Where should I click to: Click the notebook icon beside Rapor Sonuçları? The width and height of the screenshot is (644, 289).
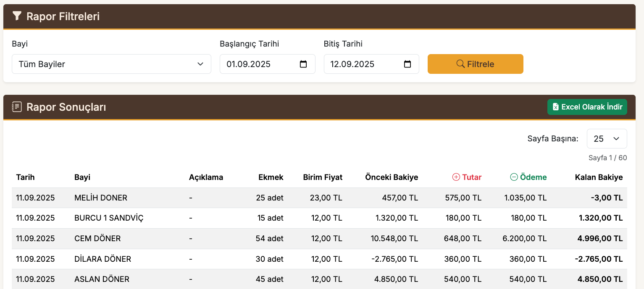click(x=17, y=107)
